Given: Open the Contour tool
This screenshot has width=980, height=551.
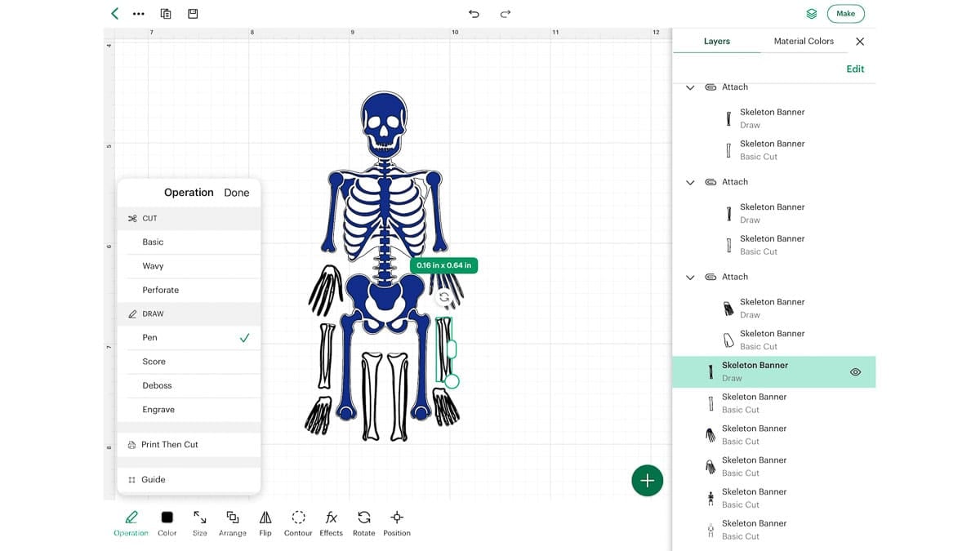Looking at the screenshot, I should pos(298,523).
